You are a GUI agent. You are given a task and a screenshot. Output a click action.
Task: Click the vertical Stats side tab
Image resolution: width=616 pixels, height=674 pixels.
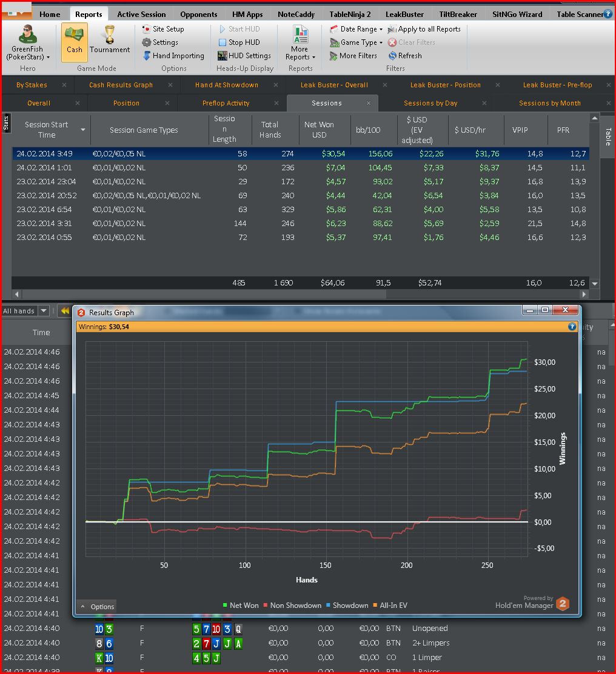click(6, 124)
